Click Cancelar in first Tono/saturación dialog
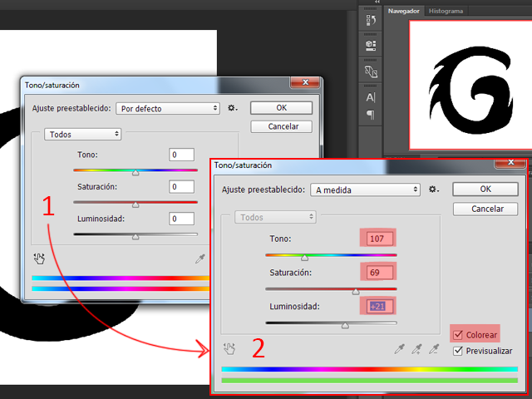532x399 pixels. click(x=281, y=126)
